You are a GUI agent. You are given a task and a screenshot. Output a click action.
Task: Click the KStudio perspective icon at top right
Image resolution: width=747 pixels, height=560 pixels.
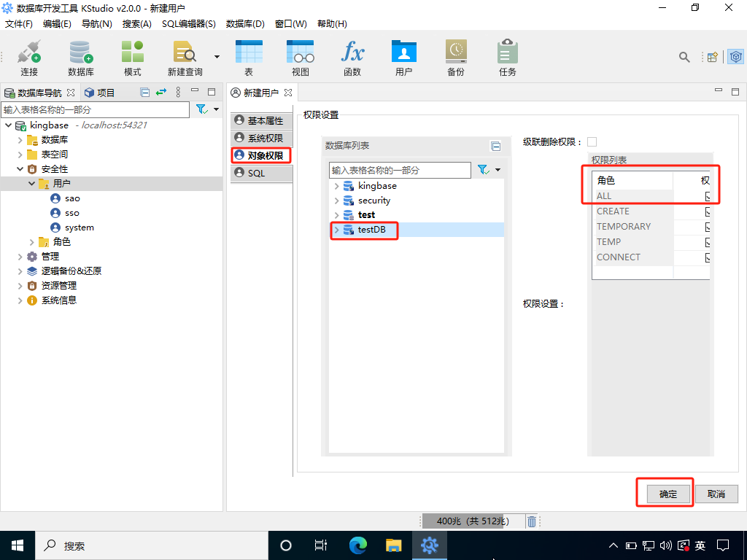coord(736,57)
